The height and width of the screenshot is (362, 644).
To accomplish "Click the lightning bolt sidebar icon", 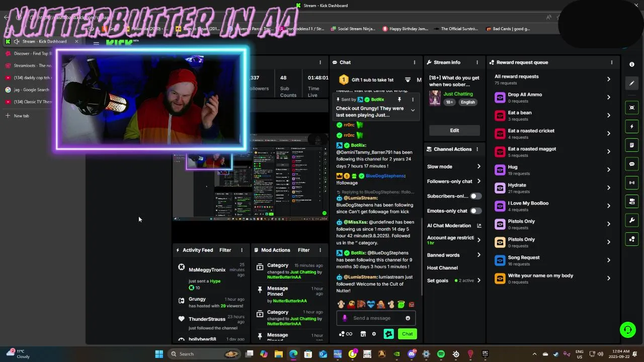I will pos(632,126).
